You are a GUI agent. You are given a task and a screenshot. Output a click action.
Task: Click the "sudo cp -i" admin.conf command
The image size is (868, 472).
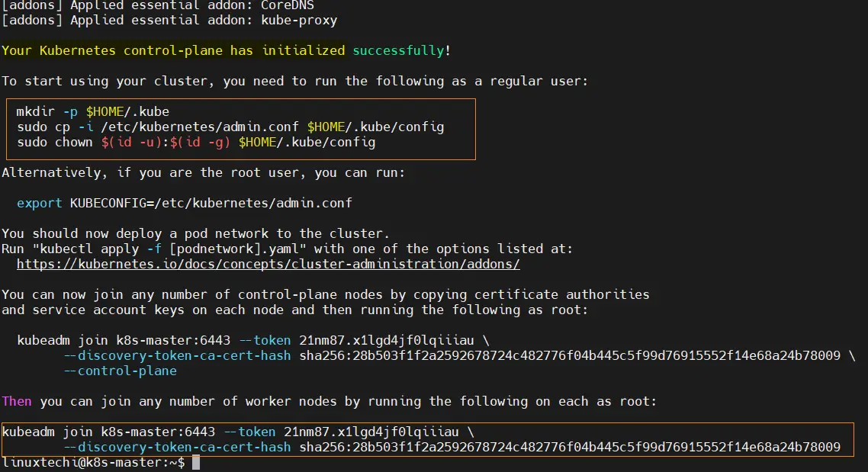[230, 127]
